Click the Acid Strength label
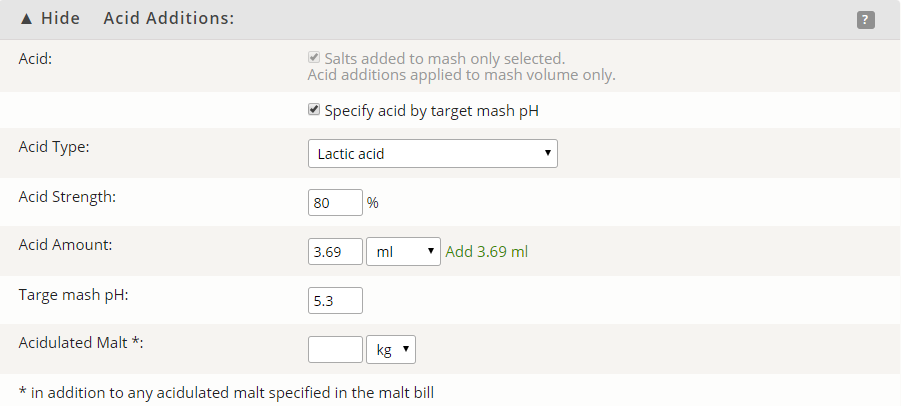The height and width of the screenshot is (406, 901). click(67, 197)
